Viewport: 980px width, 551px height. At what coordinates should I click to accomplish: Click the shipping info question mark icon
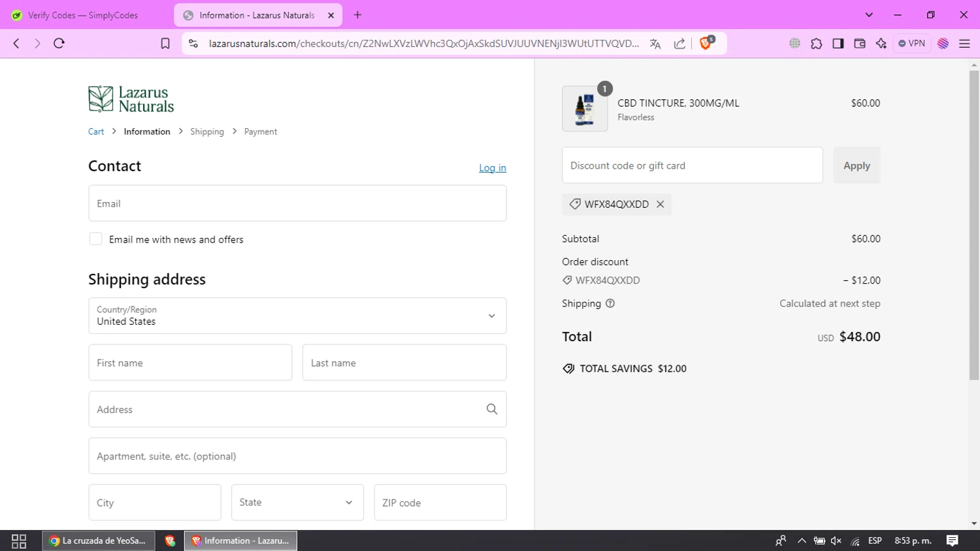click(x=610, y=303)
